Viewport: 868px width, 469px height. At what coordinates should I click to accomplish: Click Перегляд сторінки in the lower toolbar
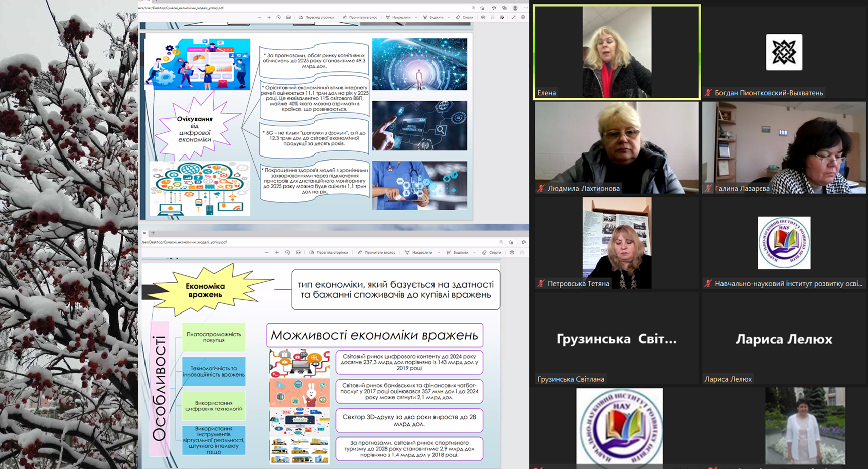point(329,252)
